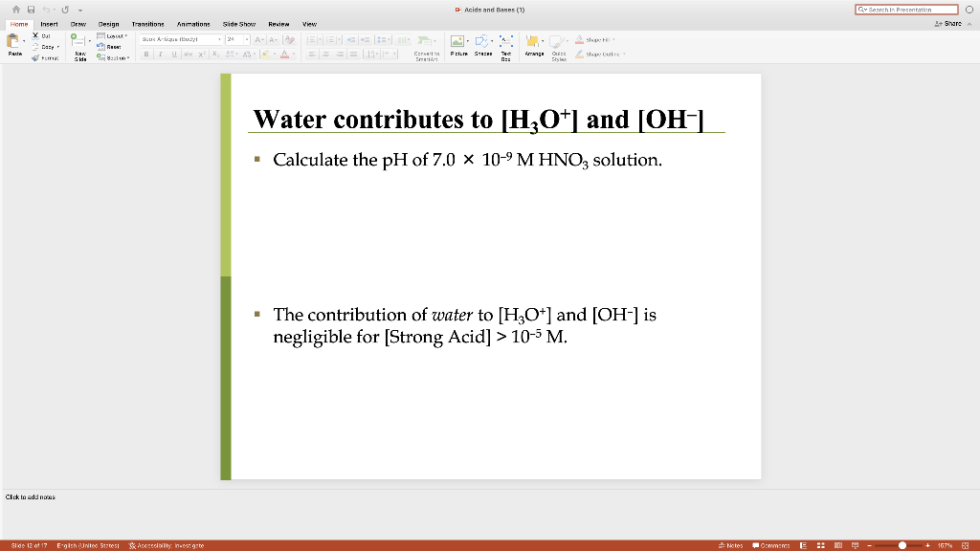Image resolution: width=980 pixels, height=551 pixels.
Task: Open the Shapes gallery
Action: pyautogui.click(x=483, y=45)
